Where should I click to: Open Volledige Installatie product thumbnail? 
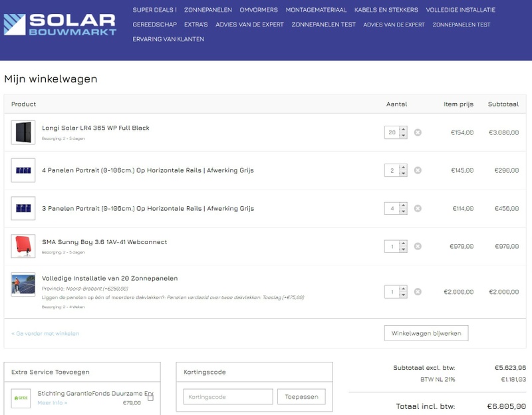tap(23, 285)
